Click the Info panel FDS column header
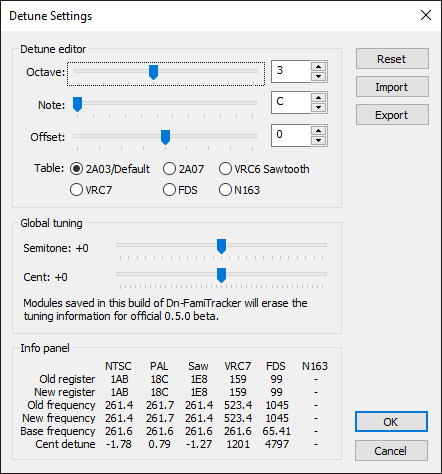This screenshot has height=474, width=442. (276, 366)
